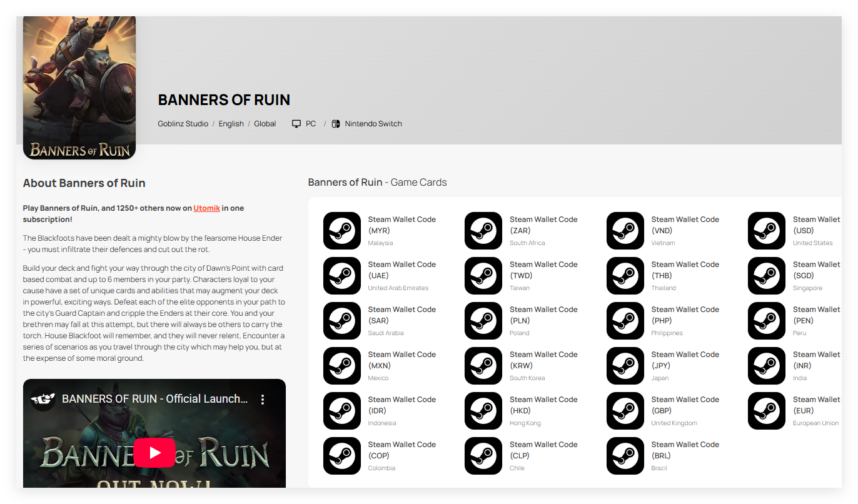Select Steam Wallet Code (HKD) Hong Kong
858x504 pixels.
543,405
